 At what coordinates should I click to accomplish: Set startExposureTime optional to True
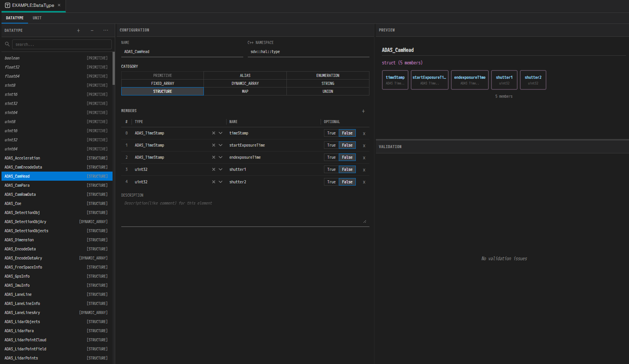coord(332,145)
